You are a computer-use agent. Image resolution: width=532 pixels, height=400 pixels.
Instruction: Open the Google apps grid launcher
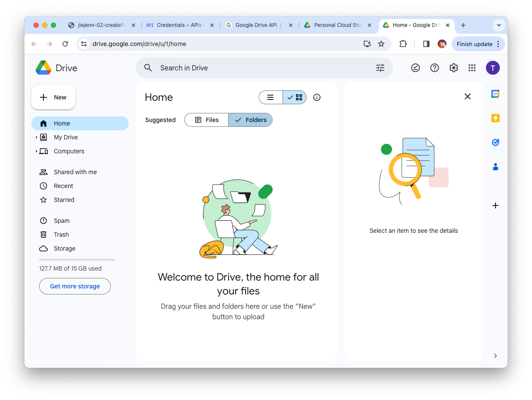[472, 68]
